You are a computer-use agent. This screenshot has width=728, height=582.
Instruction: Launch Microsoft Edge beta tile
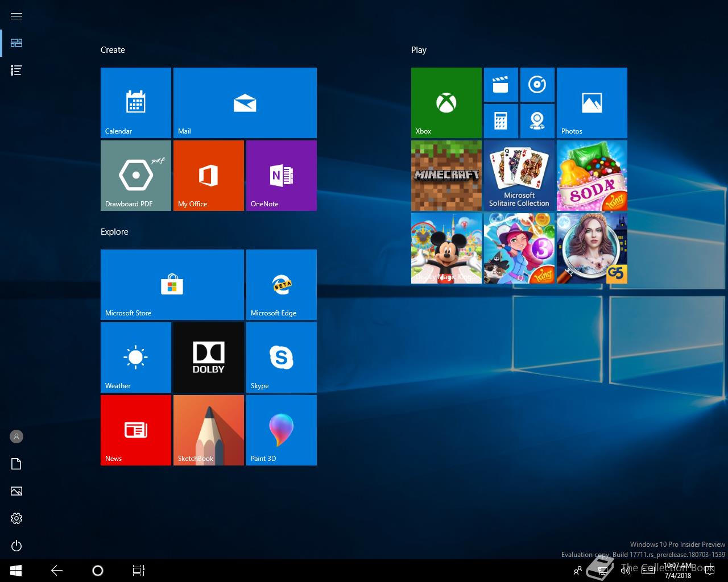coord(282,285)
